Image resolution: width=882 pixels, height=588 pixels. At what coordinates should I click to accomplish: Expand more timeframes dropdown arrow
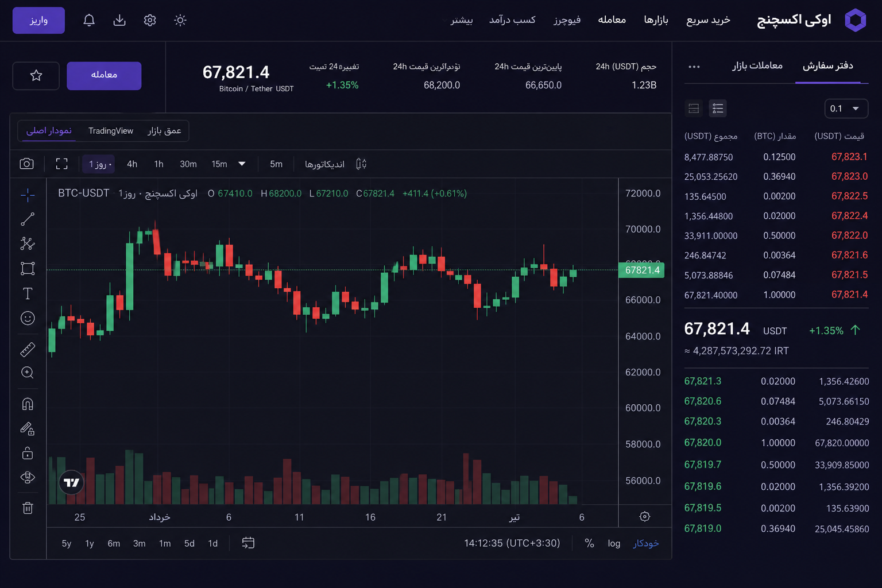coord(242,164)
